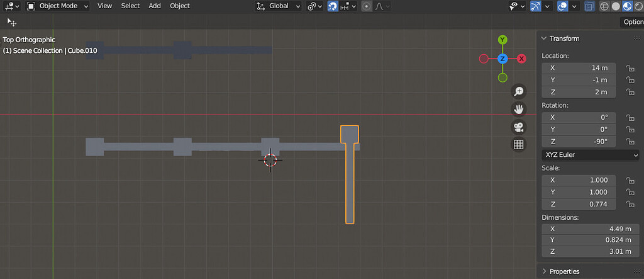Click the Options button
The image size is (644, 279).
[x=632, y=22]
